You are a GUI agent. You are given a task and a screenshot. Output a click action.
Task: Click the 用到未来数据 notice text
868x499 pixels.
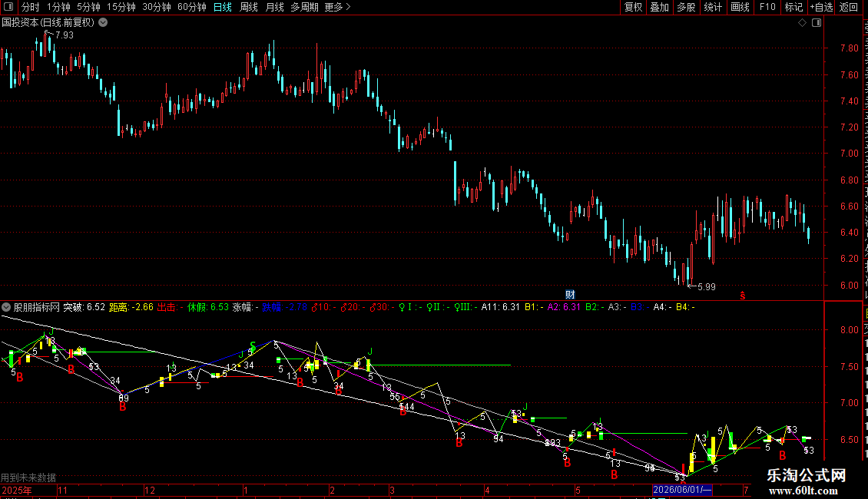pyautogui.click(x=28, y=478)
